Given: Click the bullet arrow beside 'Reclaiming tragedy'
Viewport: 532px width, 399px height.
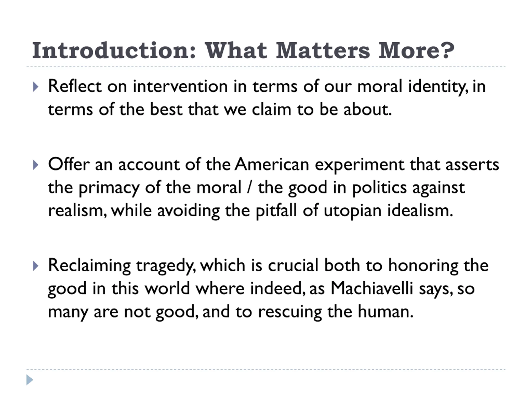Looking at the screenshot, I should (36, 266).
